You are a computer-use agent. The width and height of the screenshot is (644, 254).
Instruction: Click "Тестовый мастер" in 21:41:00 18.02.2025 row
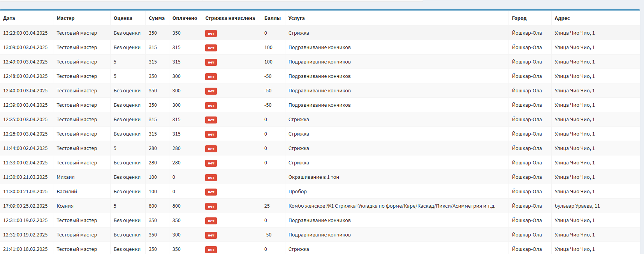[x=77, y=249]
